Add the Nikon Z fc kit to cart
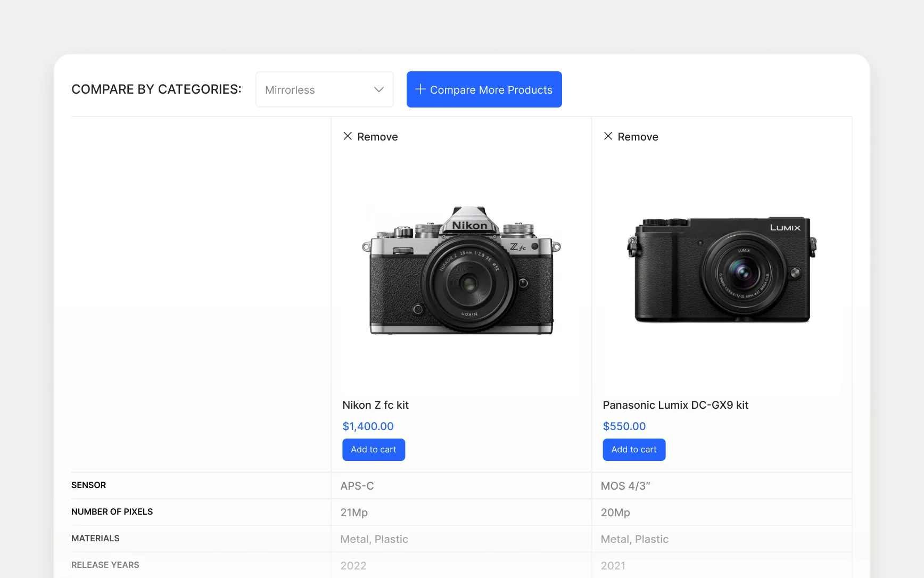The width and height of the screenshot is (924, 578). tap(374, 450)
